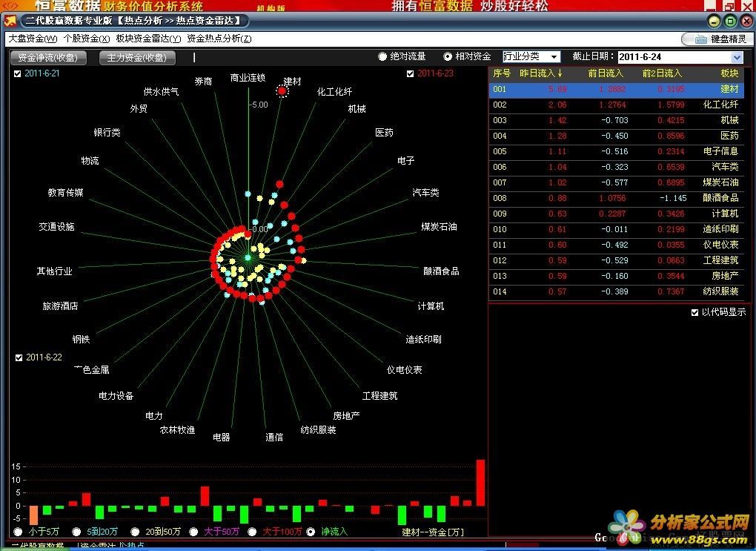Select table row 010 造纸印刷

click(x=617, y=229)
